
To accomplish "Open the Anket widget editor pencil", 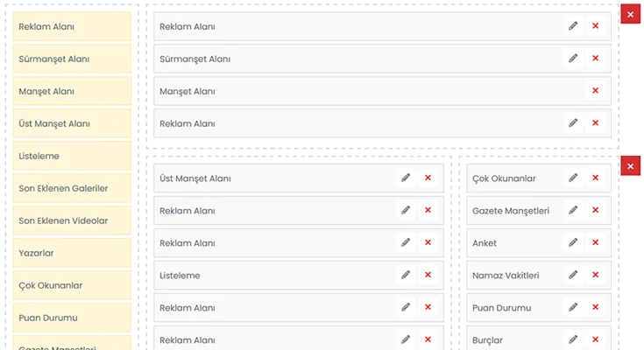I will point(573,242).
